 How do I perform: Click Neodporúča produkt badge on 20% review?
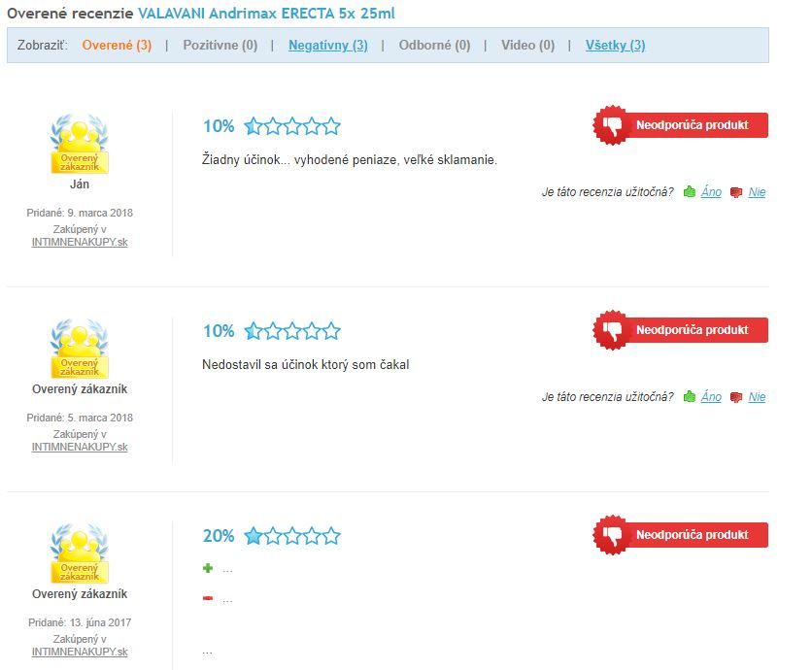[681, 535]
